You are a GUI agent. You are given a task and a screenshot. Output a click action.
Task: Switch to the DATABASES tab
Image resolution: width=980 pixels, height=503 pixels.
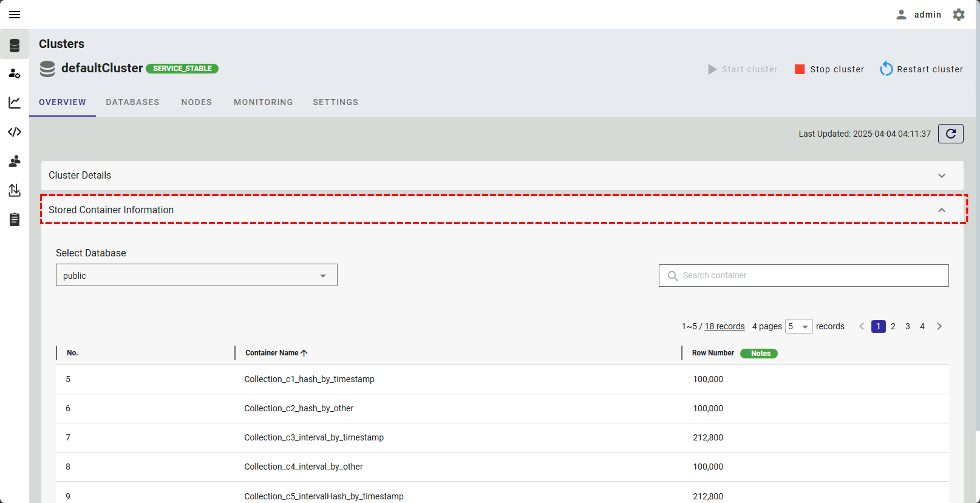click(x=132, y=102)
